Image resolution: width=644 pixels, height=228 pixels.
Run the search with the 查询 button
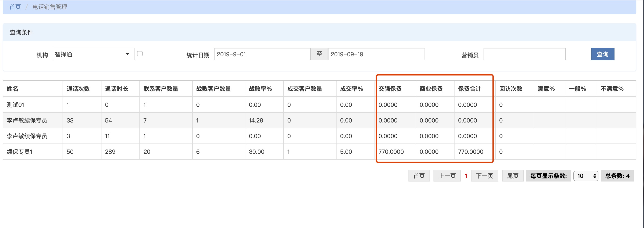[602, 54]
